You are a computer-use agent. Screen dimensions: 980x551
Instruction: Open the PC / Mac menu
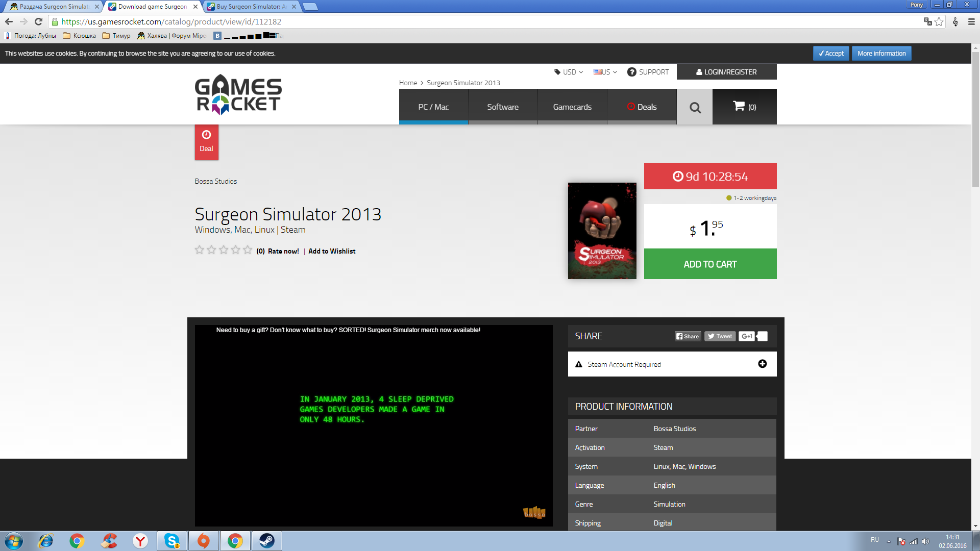(433, 107)
